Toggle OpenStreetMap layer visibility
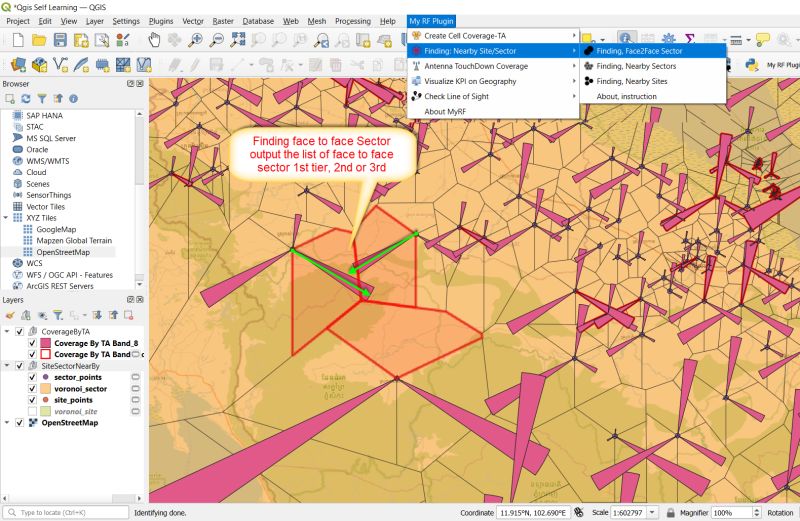This screenshot has height=521, width=800. click(19, 423)
